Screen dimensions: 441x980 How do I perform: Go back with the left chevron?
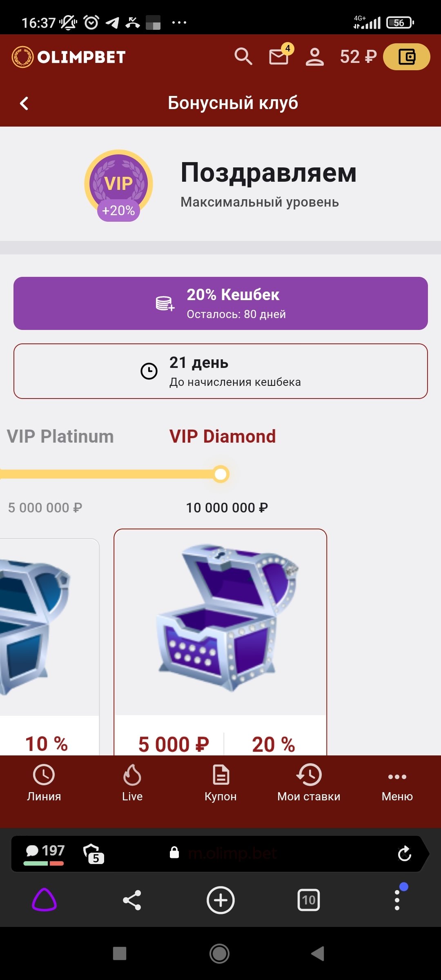[x=24, y=103]
